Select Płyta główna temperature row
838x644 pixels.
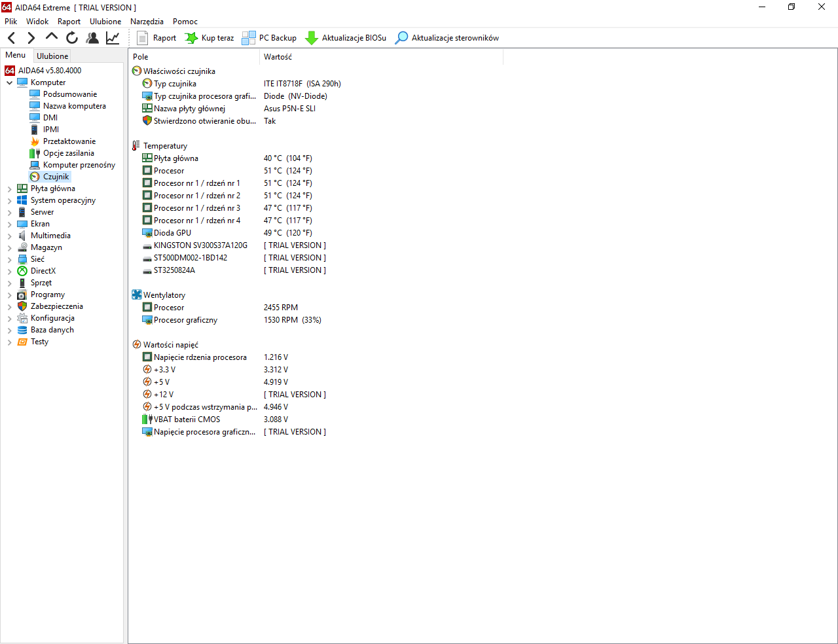227,158
